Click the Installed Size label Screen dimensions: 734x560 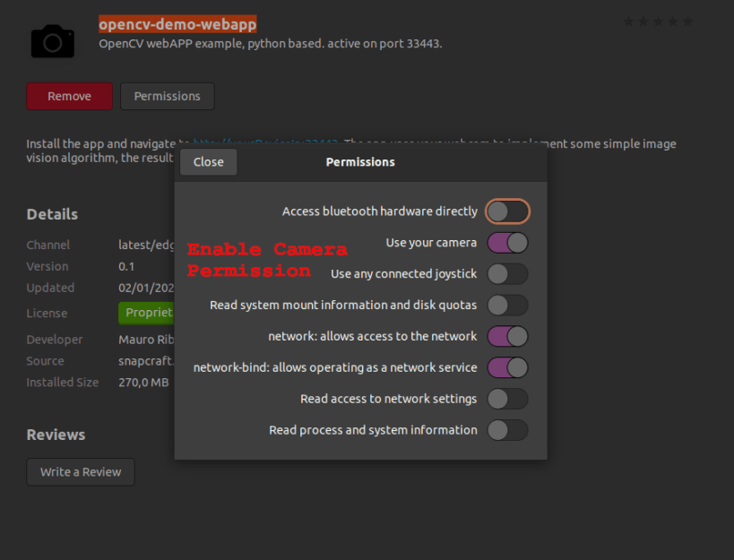click(x=62, y=383)
